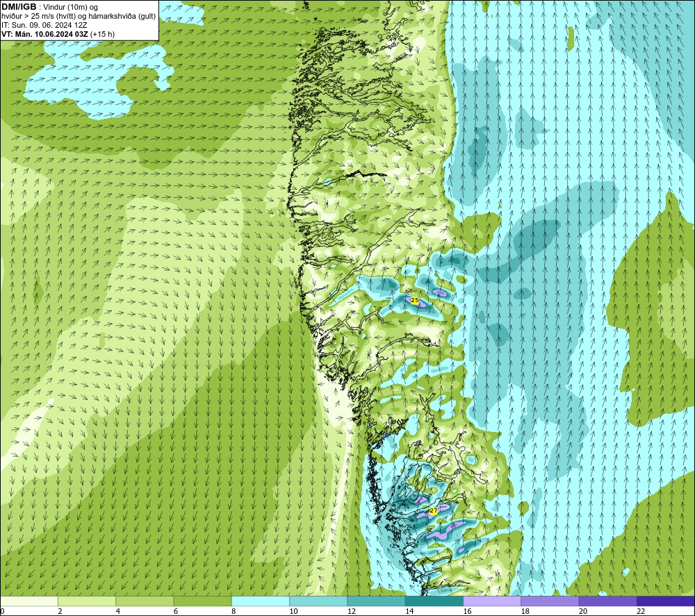Select the 2–4 m/s light green swatch

click(x=87, y=601)
